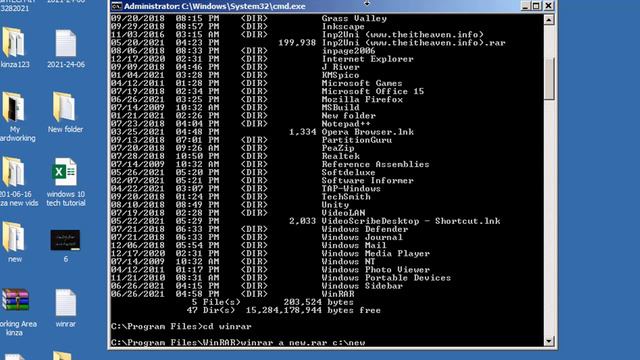The width and height of the screenshot is (640, 360).
Task: Click the 'Windows Media Player' directory row
Action: click(x=270, y=253)
